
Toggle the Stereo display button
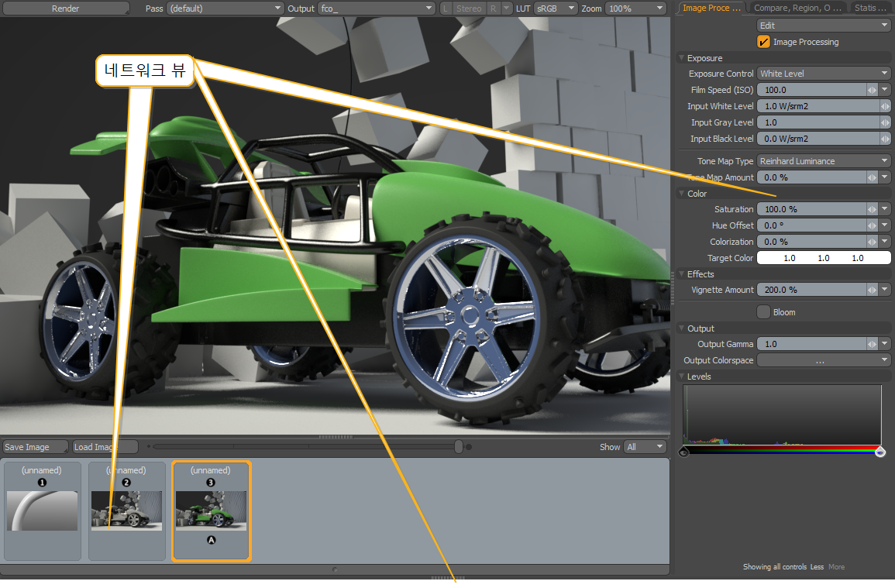(468, 9)
